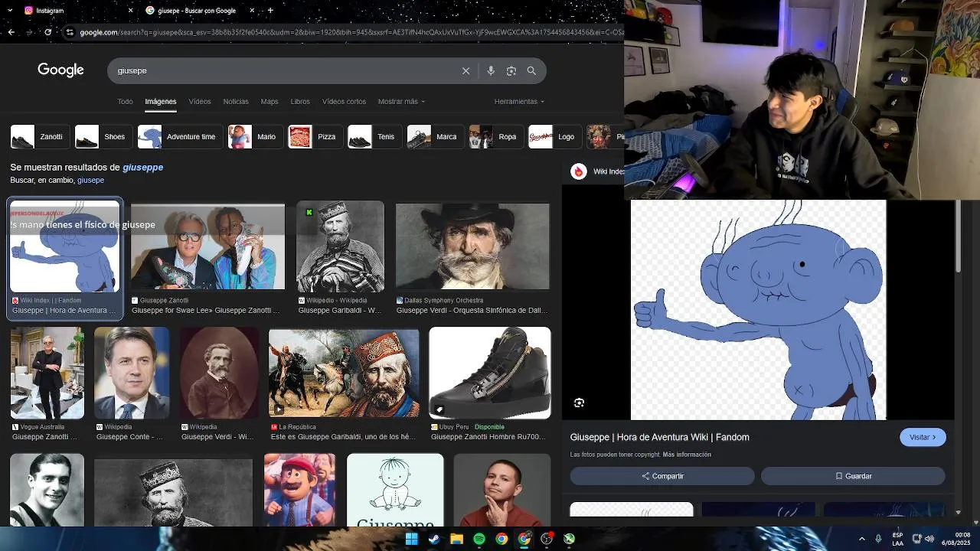Filter results by Zanotti chip
Image resolution: width=980 pixels, height=551 pixels.
(40, 136)
